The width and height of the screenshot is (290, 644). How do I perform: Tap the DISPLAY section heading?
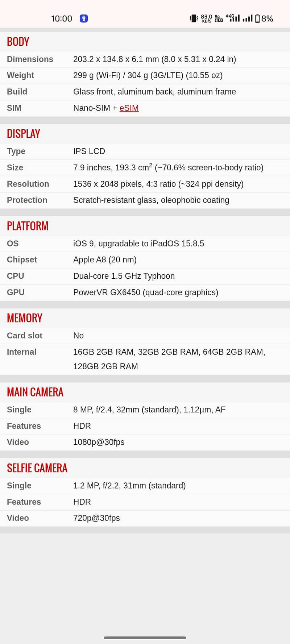[24, 134]
